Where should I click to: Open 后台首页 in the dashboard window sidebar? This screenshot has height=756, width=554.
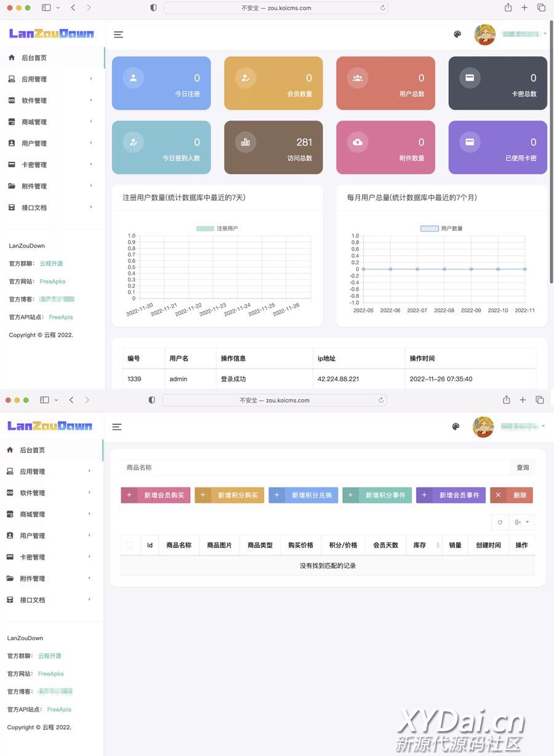(34, 58)
